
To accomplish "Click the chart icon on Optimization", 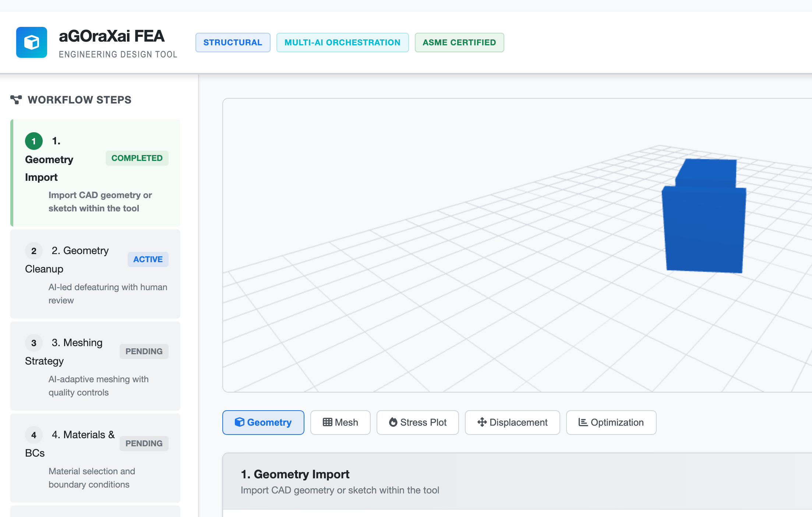I will tap(583, 422).
